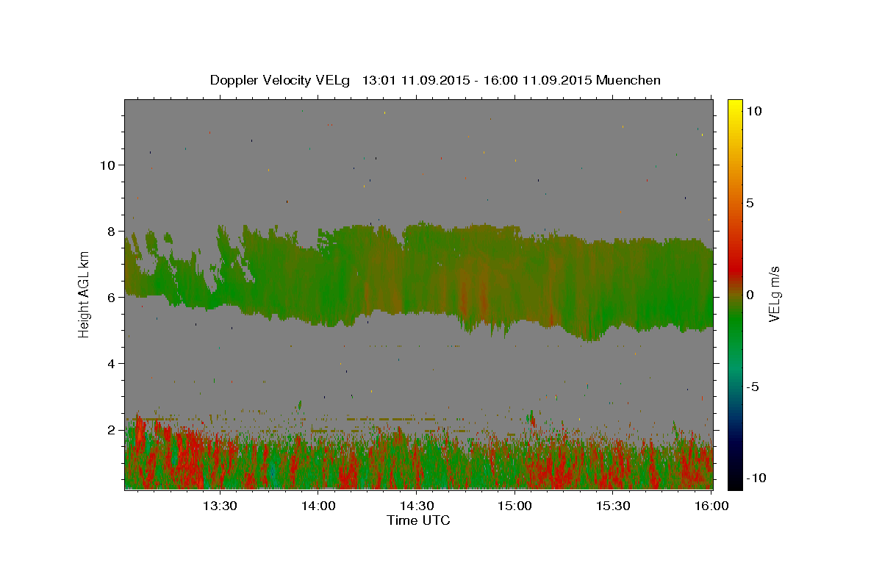
Task: Click the colorbar value 10 label
Action: pyautogui.click(x=754, y=111)
